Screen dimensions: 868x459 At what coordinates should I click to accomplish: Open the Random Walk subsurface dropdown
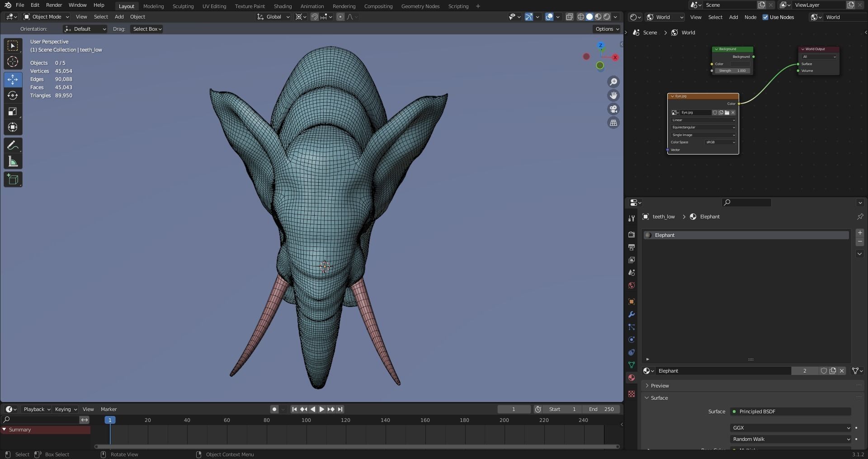(x=791, y=439)
